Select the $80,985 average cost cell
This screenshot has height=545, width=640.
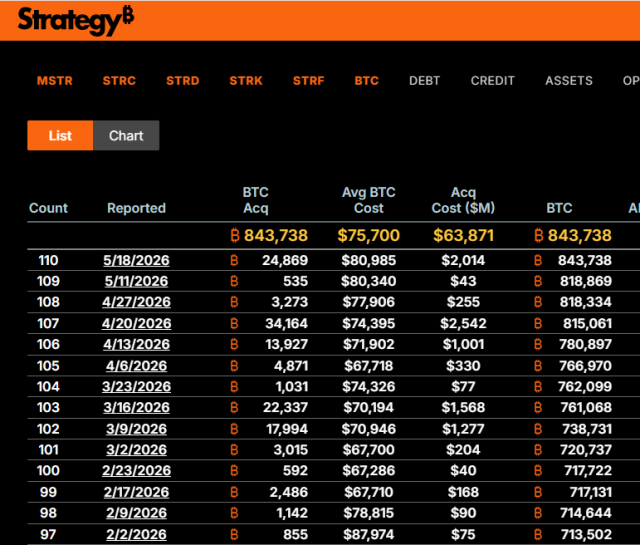pyautogui.click(x=369, y=260)
